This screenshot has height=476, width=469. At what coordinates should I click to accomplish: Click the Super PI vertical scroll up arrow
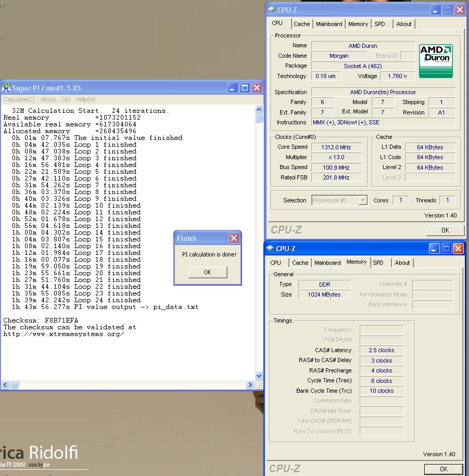tap(259, 109)
